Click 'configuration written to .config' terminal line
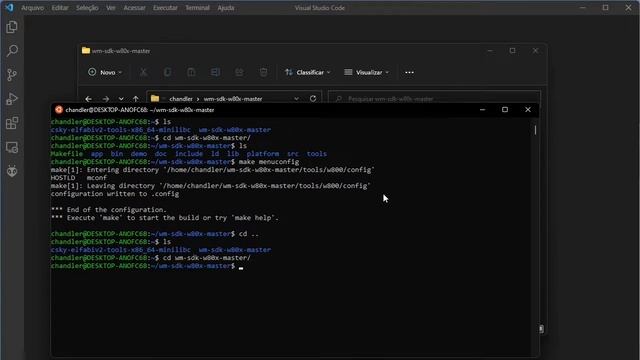This screenshot has height=360, width=640. coord(115,194)
